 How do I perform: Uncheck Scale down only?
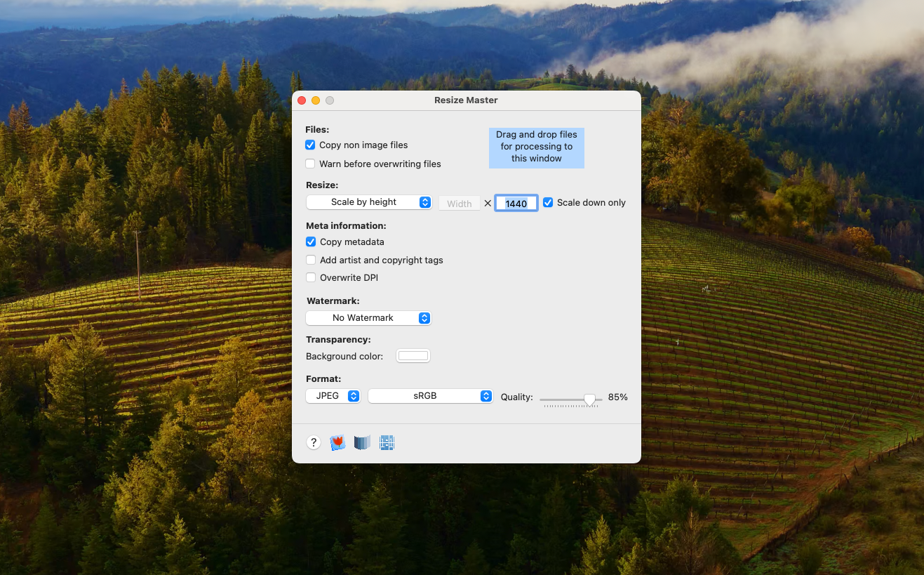tap(548, 202)
